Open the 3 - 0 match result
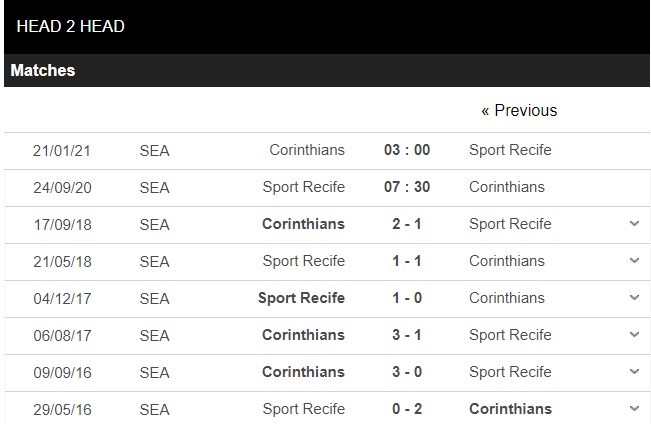 coord(407,372)
